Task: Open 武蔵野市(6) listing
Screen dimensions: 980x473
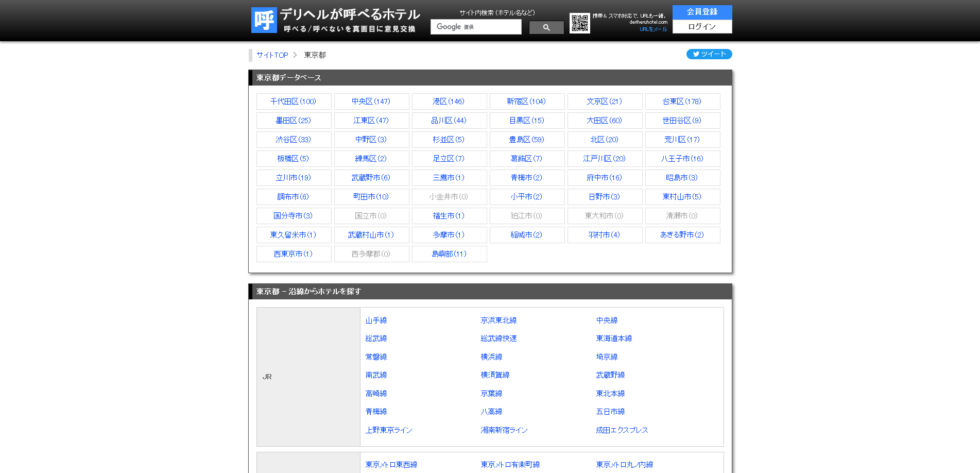Action: pyautogui.click(x=371, y=178)
